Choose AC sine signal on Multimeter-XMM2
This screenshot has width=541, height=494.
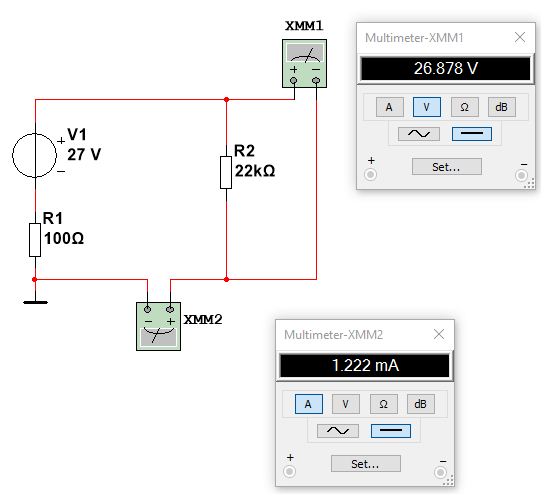pyautogui.click(x=338, y=431)
